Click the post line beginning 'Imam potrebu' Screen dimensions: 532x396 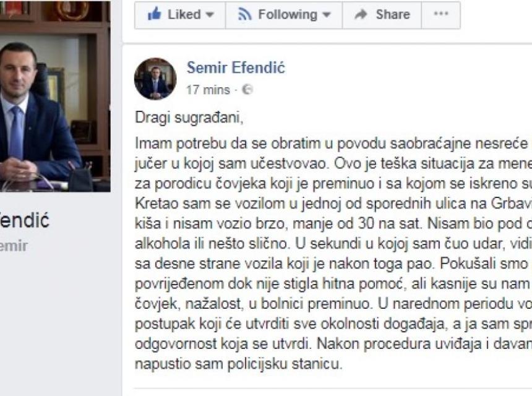(x=333, y=144)
